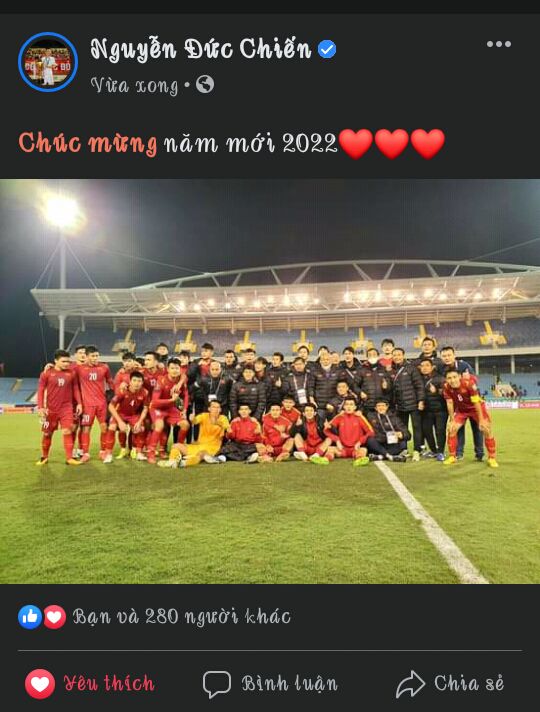Open the three-dot post options menu
This screenshot has width=540, height=712.
[x=499, y=44]
